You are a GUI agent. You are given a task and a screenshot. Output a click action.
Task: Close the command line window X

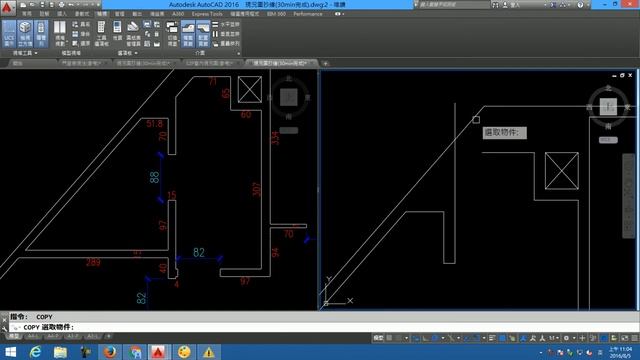click(4, 320)
